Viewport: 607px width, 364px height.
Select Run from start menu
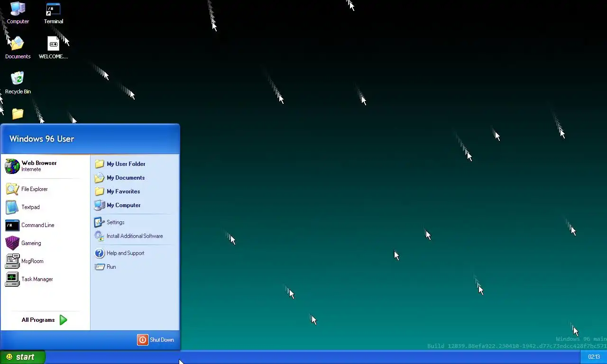[135, 267]
